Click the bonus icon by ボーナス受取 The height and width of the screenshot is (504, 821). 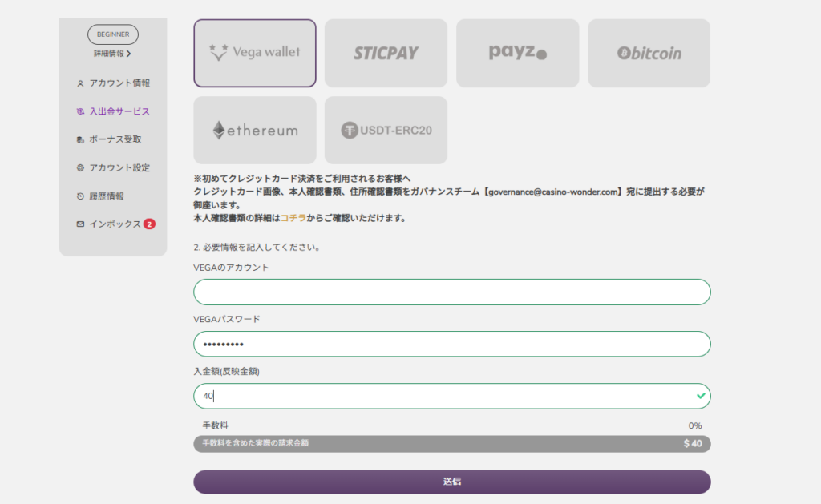pos(80,139)
